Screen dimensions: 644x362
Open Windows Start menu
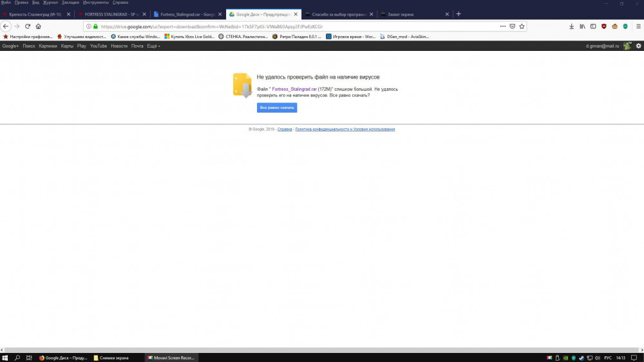tap(5, 358)
